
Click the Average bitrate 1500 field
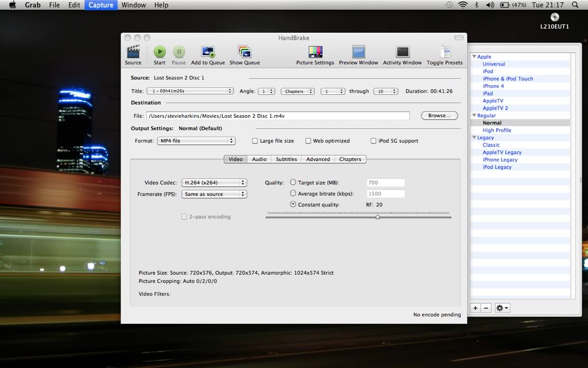coord(385,193)
